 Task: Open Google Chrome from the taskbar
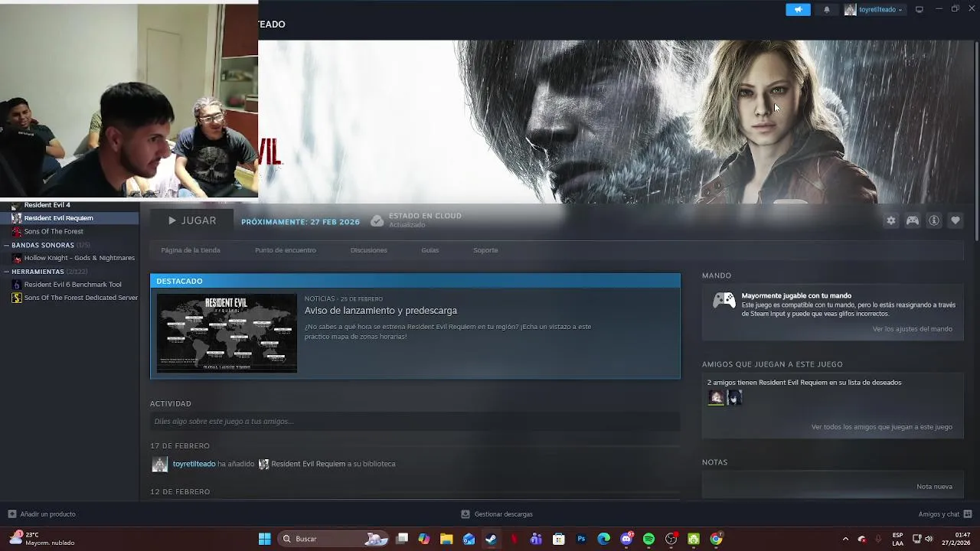click(716, 539)
